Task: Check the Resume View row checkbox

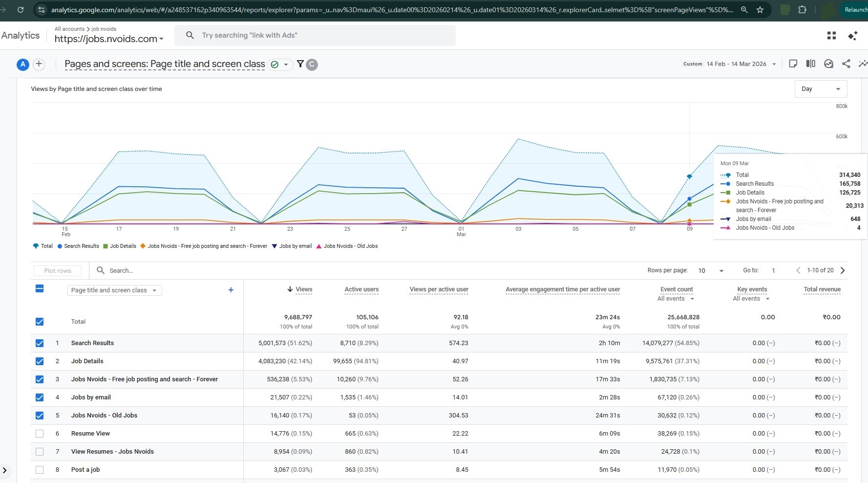Action: point(40,434)
